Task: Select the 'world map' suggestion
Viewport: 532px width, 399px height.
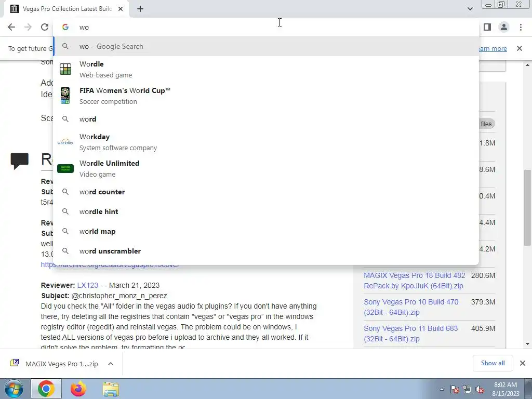Action: pos(266,231)
